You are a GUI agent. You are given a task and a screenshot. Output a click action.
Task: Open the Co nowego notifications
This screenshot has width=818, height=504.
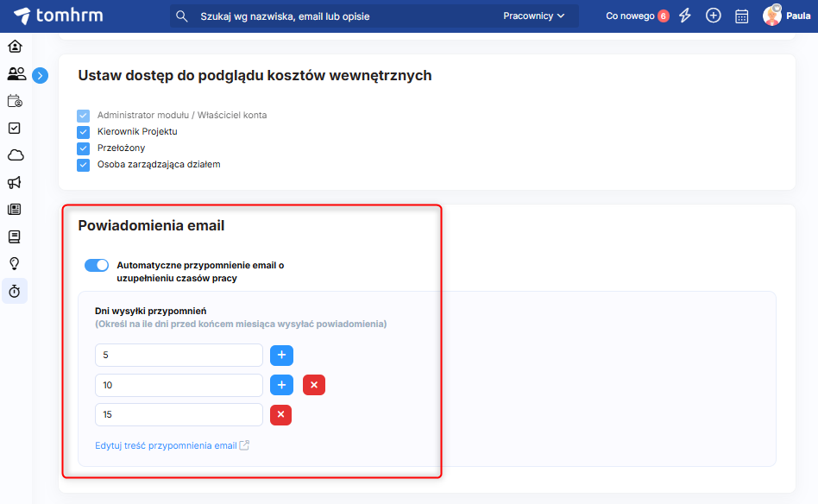point(637,16)
